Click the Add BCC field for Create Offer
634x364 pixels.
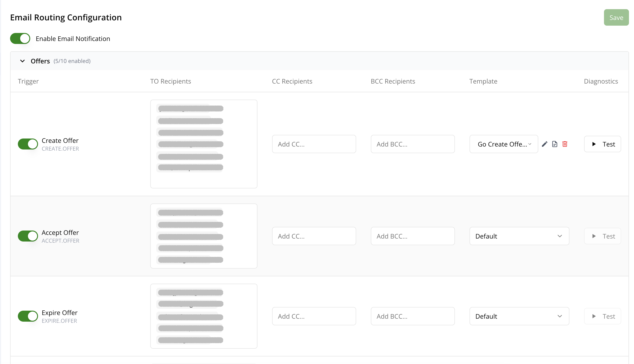(x=413, y=144)
